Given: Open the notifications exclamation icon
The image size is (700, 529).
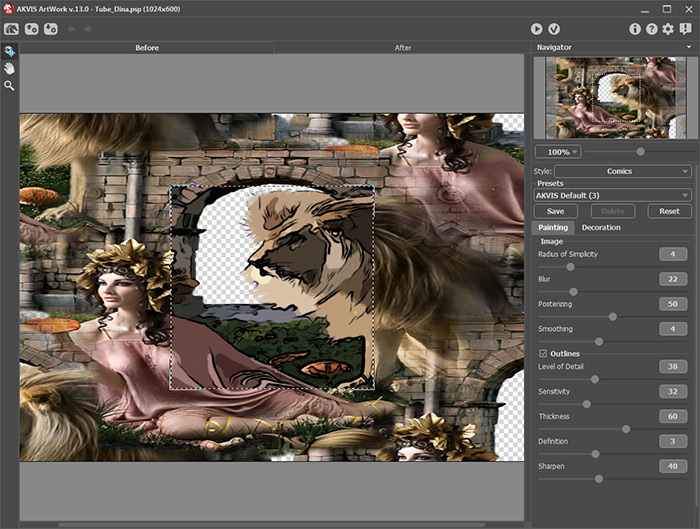Looking at the screenshot, I should 685,29.
